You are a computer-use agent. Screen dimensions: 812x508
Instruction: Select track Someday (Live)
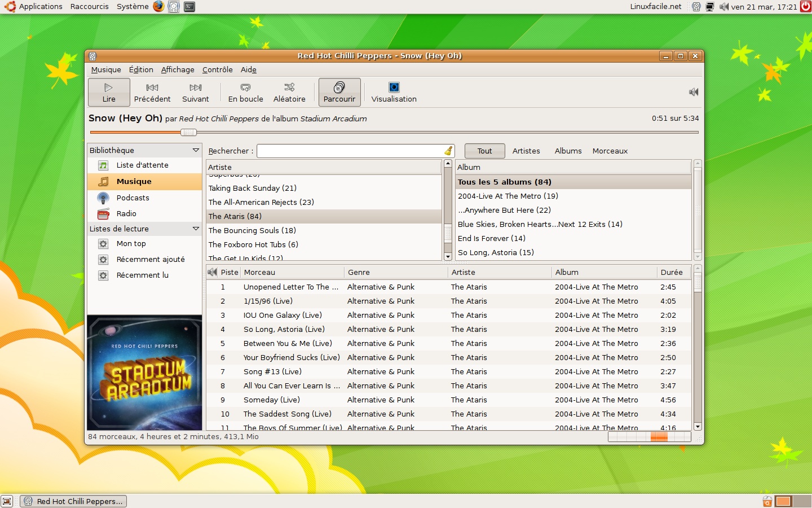449,400
